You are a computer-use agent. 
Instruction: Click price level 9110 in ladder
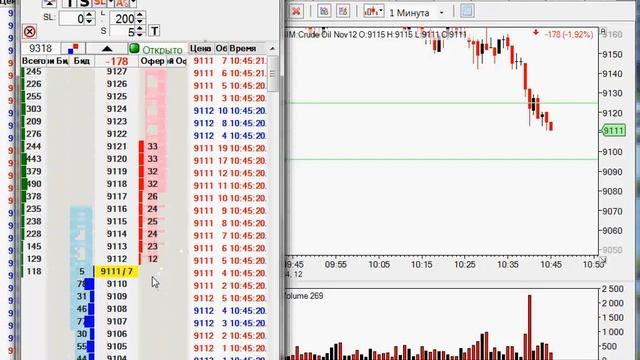point(117,284)
